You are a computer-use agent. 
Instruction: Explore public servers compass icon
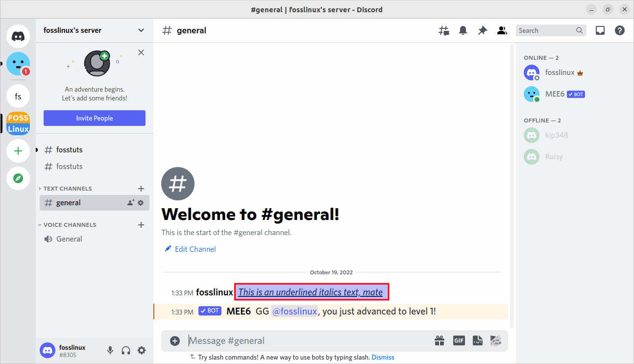click(x=18, y=178)
